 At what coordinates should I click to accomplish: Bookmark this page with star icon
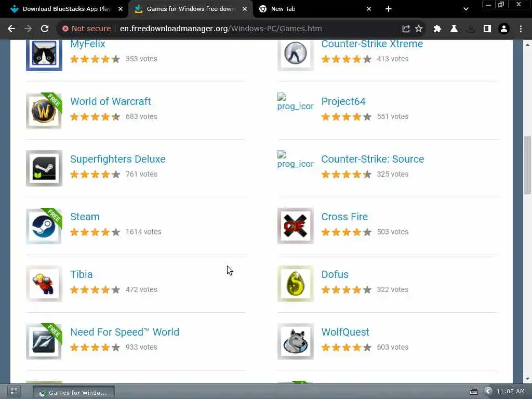point(419,29)
